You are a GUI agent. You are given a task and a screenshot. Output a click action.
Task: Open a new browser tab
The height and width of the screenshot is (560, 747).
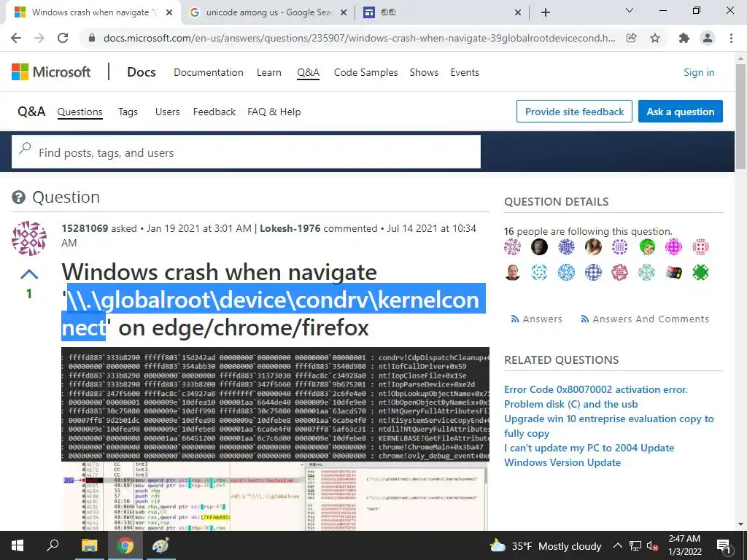click(546, 12)
